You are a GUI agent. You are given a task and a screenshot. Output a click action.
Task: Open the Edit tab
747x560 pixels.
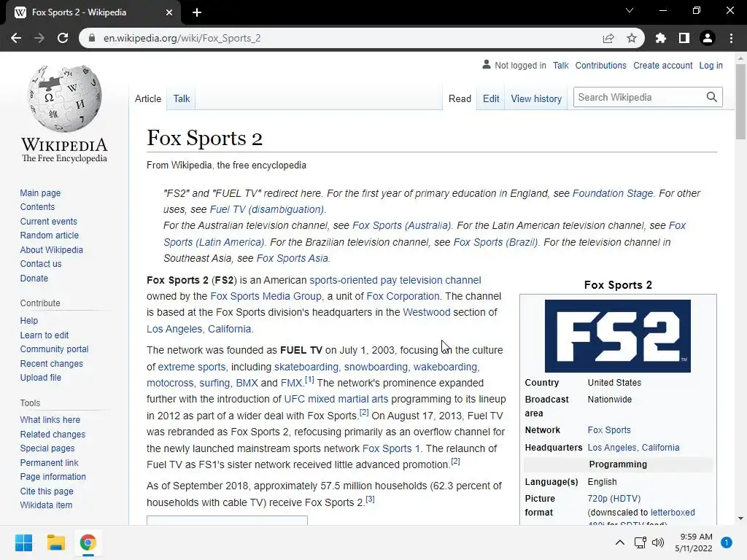(491, 98)
